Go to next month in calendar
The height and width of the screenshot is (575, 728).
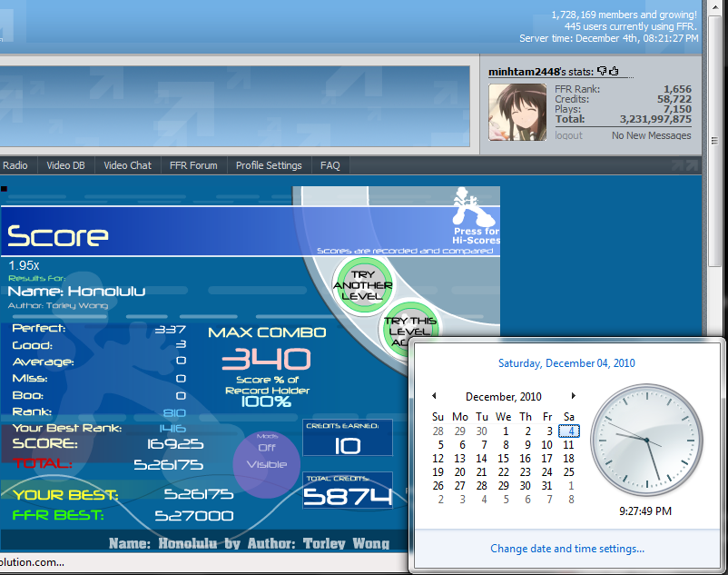coord(573,396)
